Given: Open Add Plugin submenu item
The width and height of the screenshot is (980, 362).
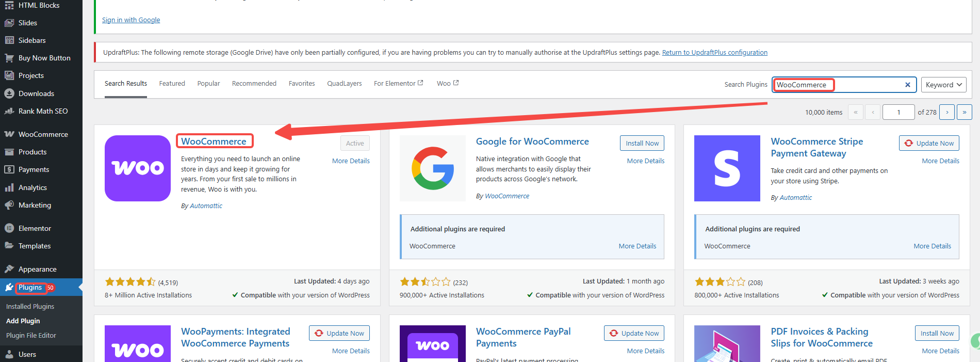Looking at the screenshot, I should (x=23, y=321).
